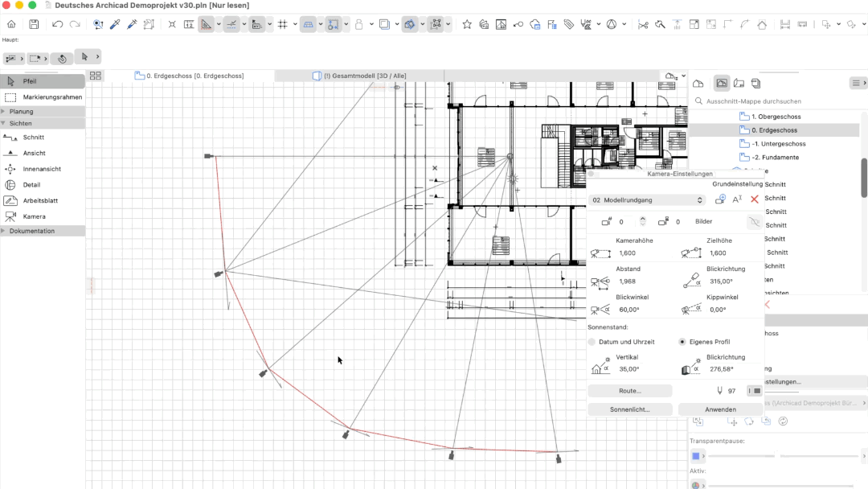Select the Innenansicht tool
Image resolution: width=868 pixels, height=489 pixels.
43,169
